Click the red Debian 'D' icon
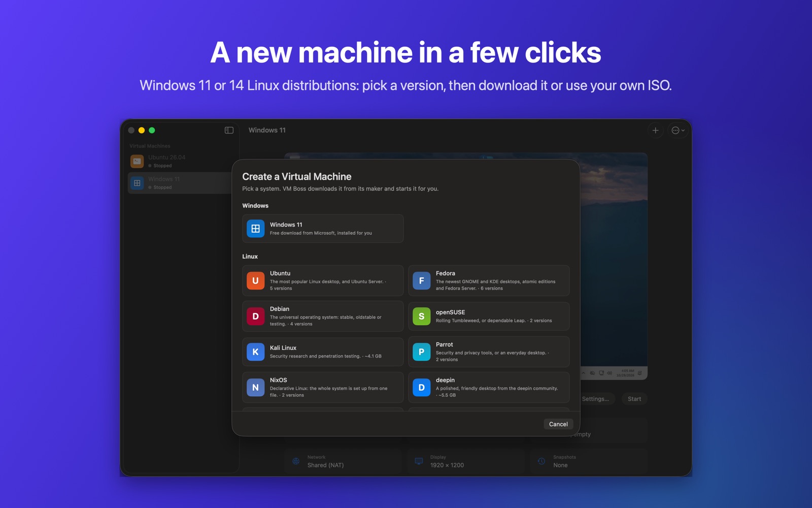 click(255, 316)
